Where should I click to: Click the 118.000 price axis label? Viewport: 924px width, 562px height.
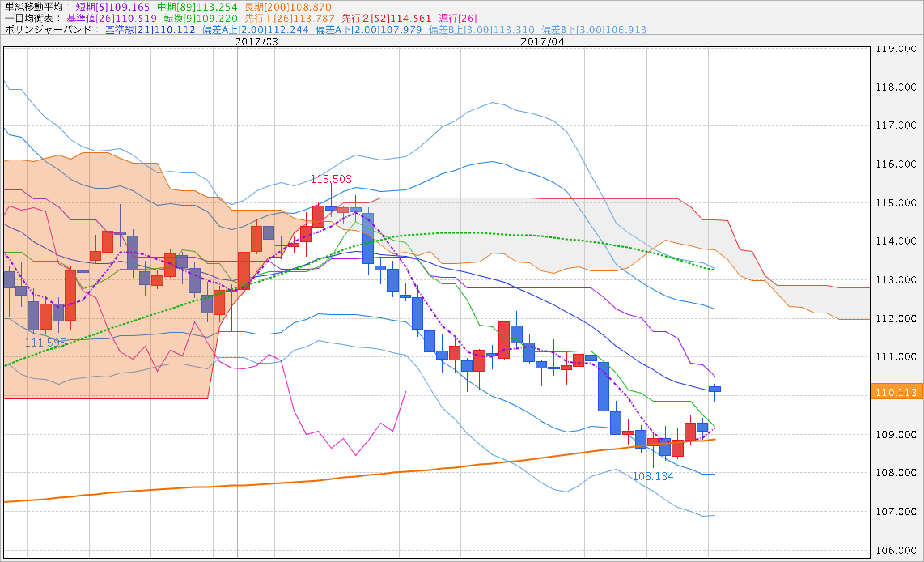tap(896, 87)
